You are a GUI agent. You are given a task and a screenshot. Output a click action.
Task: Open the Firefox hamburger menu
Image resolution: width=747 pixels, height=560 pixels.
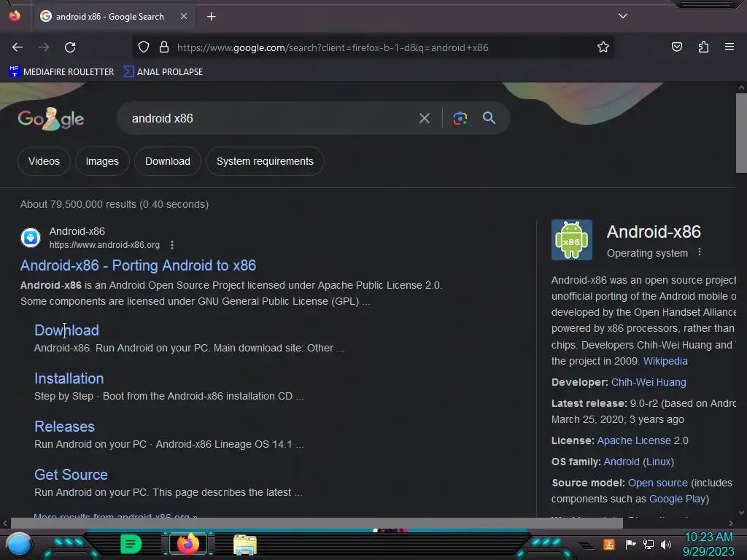coord(729,47)
